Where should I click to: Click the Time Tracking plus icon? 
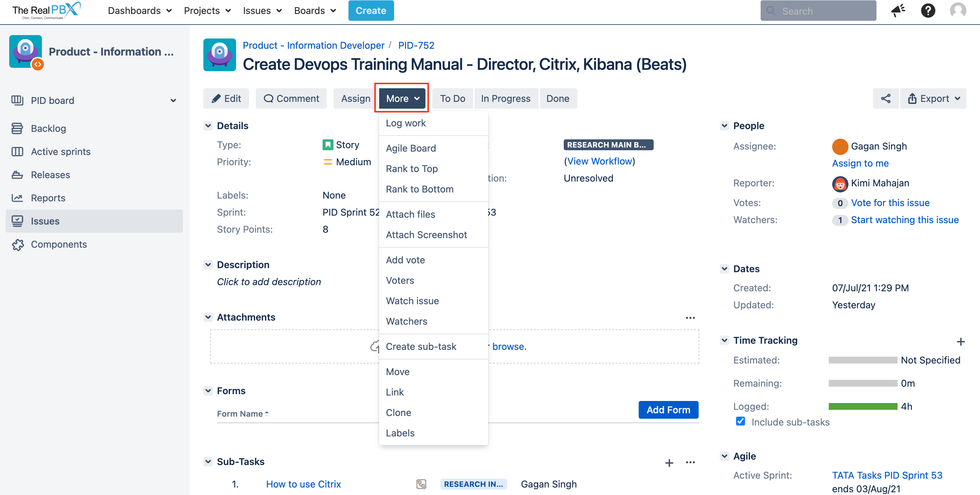961,342
